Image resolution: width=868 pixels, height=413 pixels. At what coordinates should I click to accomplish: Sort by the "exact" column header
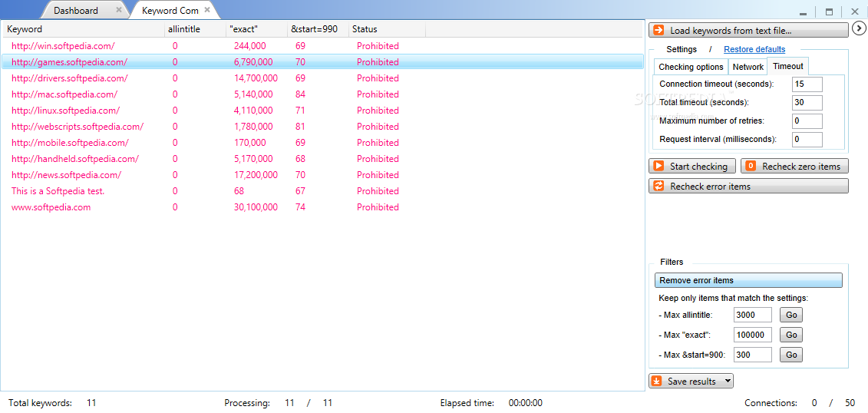256,29
